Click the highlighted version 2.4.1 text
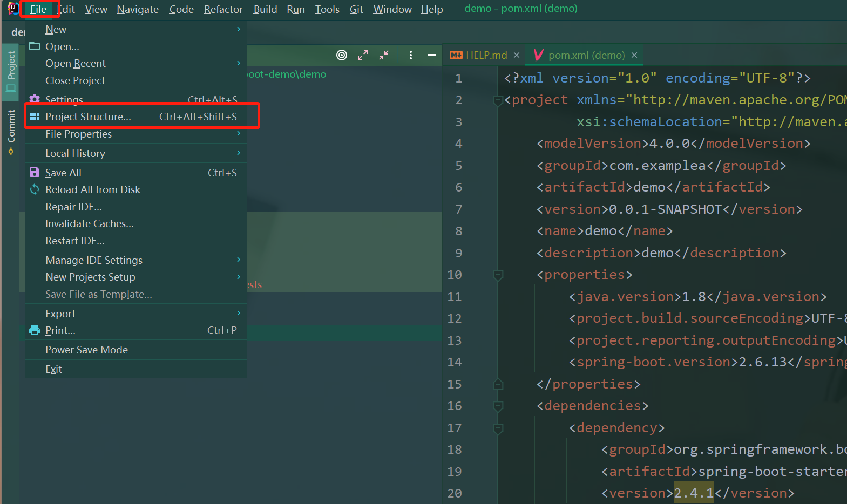This screenshot has width=847, height=504. click(x=694, y=493)
